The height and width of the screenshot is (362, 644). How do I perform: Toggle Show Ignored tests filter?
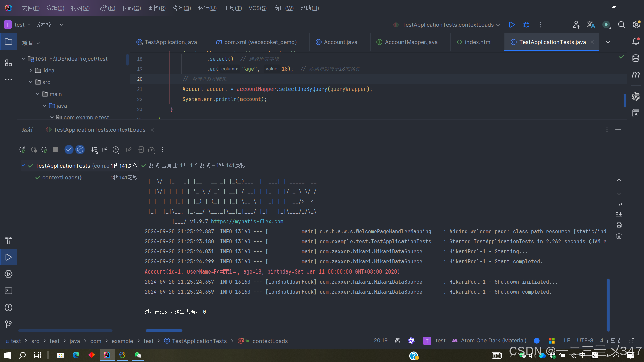pyautogui.click(x=80, y=149)
